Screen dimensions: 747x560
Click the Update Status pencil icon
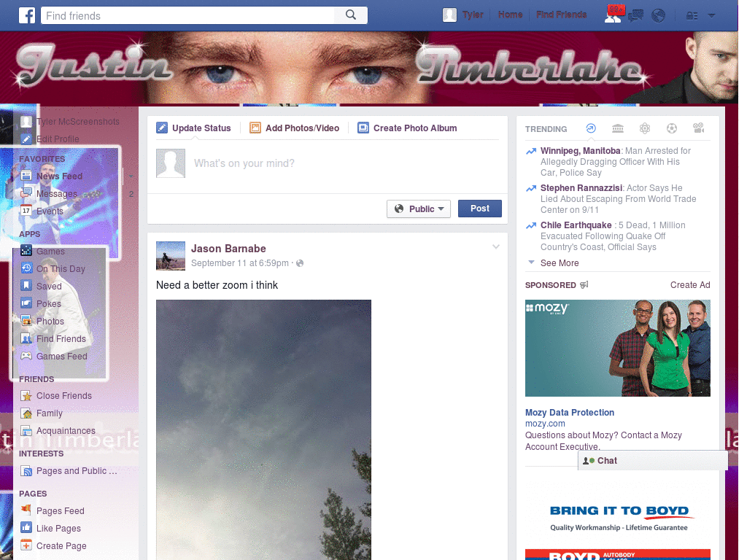[x=162, y=128]
